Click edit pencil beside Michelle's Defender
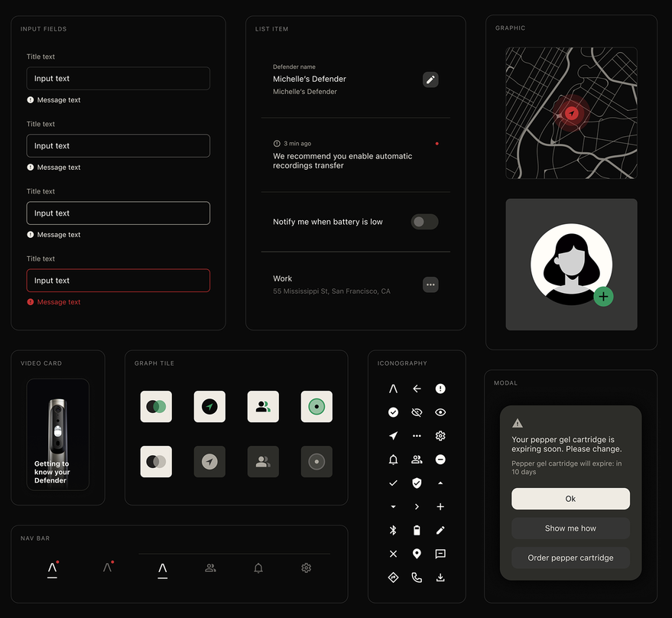 coord(430,80)
